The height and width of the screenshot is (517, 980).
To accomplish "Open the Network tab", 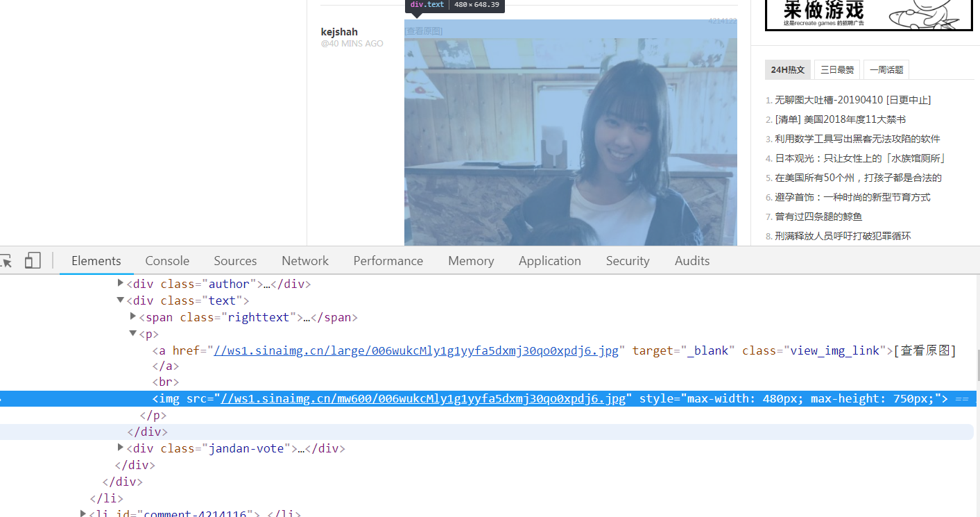I will tap(305, 261).
